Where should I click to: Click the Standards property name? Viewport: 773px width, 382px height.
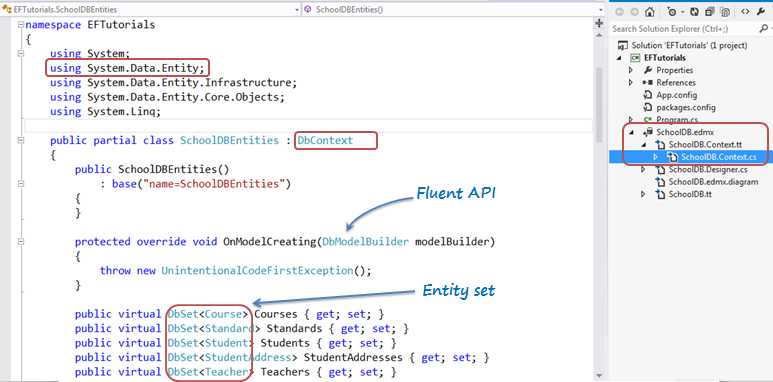295,328
